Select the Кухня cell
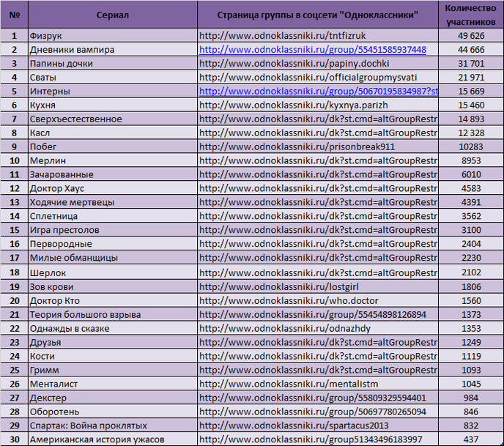Viewport: 504px width, 446px height. (113, 105)
